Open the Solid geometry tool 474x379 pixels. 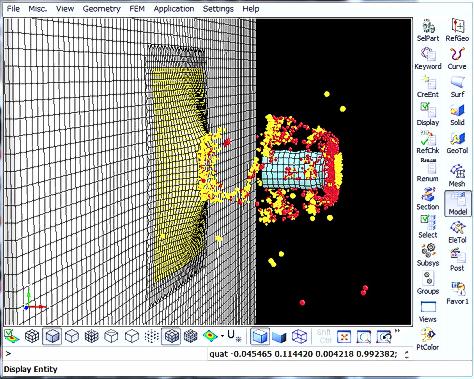[x=457, y=114]
